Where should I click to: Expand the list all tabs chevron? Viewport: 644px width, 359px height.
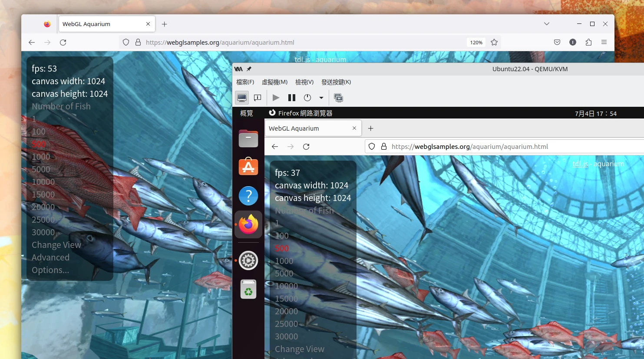coord(547,24)
